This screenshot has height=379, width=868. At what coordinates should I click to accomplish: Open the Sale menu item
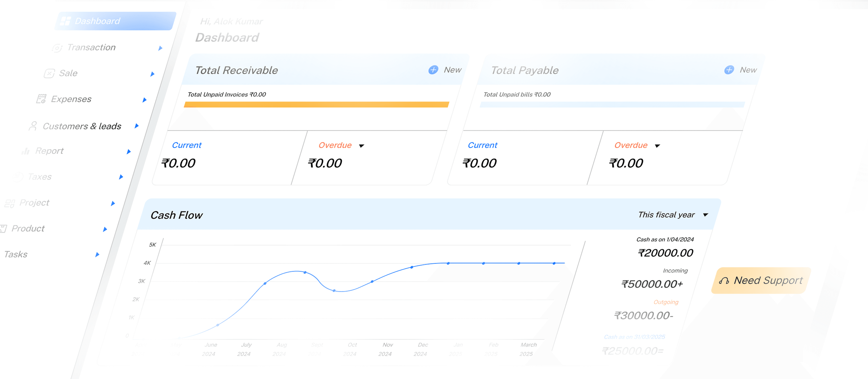click(x=68, y=73)
